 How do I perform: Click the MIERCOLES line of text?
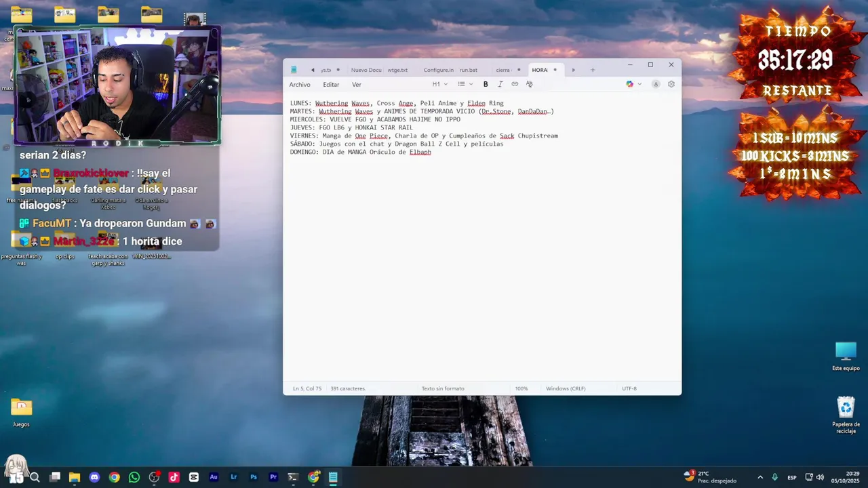[375, 119]
